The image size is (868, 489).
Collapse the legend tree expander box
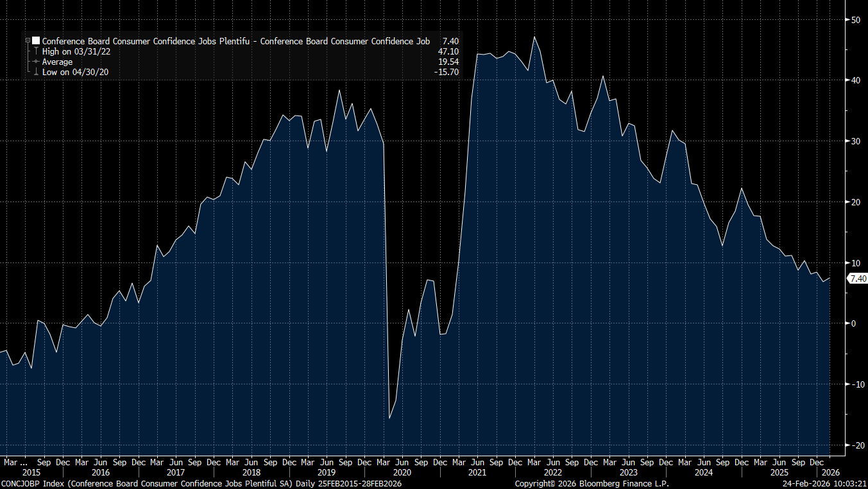pos(27,40)
